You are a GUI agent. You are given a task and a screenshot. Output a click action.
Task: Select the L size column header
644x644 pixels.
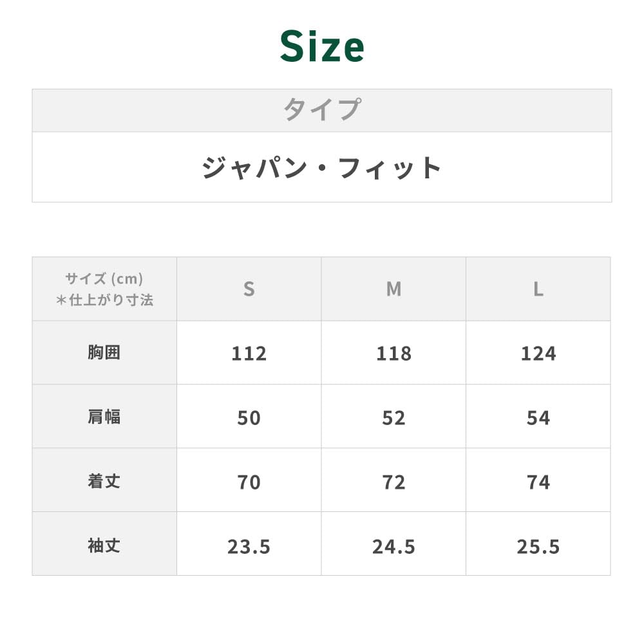coord(538,289)
